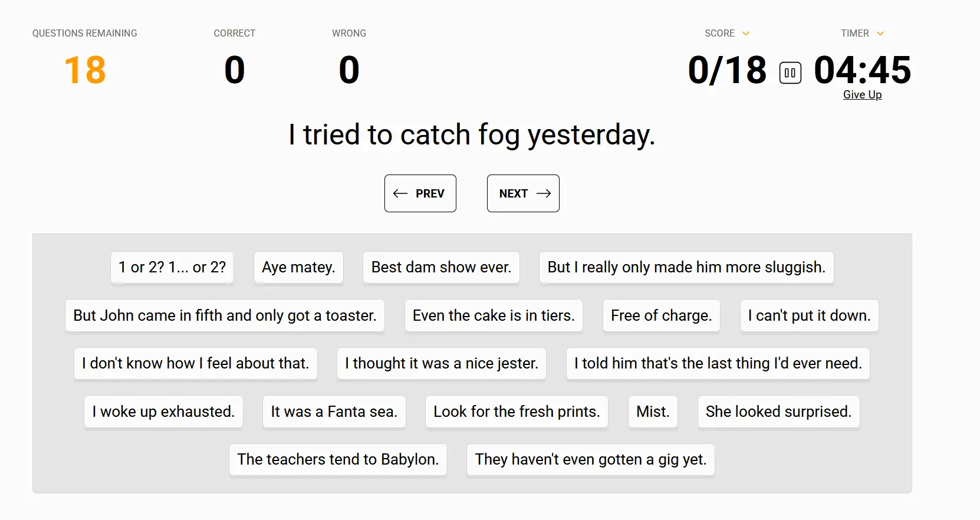
Task: Pick "I can't put it down."
Action: pos(809,316)
